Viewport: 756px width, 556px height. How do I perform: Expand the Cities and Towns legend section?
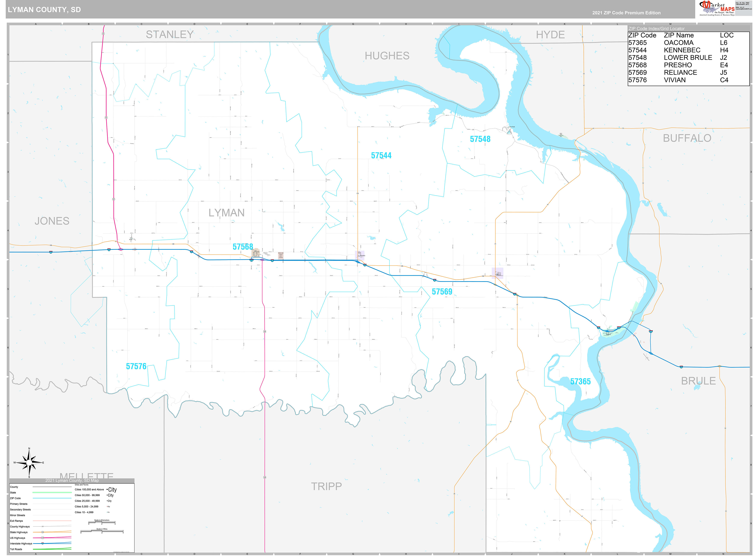pyautogui.click(x=82, y=485)
